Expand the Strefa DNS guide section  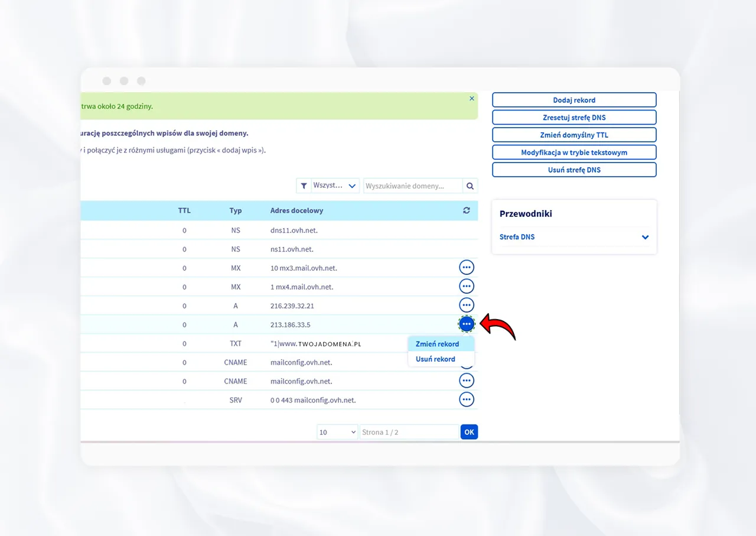(x=645, y=237)
